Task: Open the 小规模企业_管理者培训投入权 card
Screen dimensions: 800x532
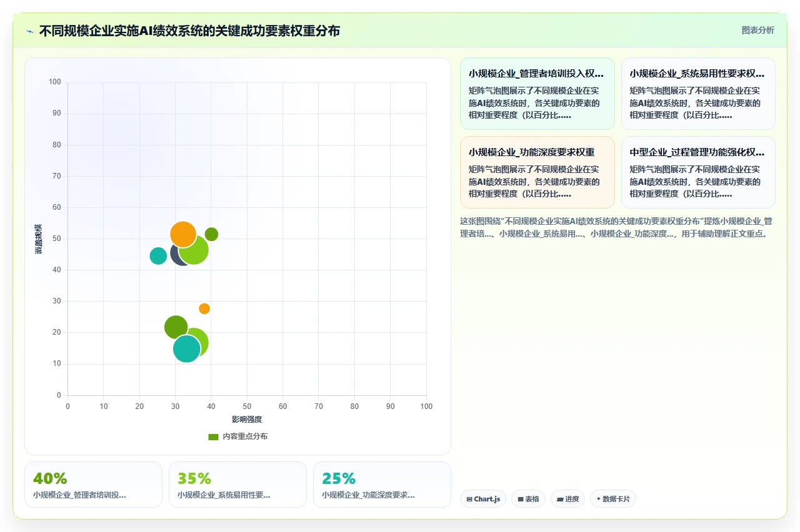Action: [x=537, y=94]
